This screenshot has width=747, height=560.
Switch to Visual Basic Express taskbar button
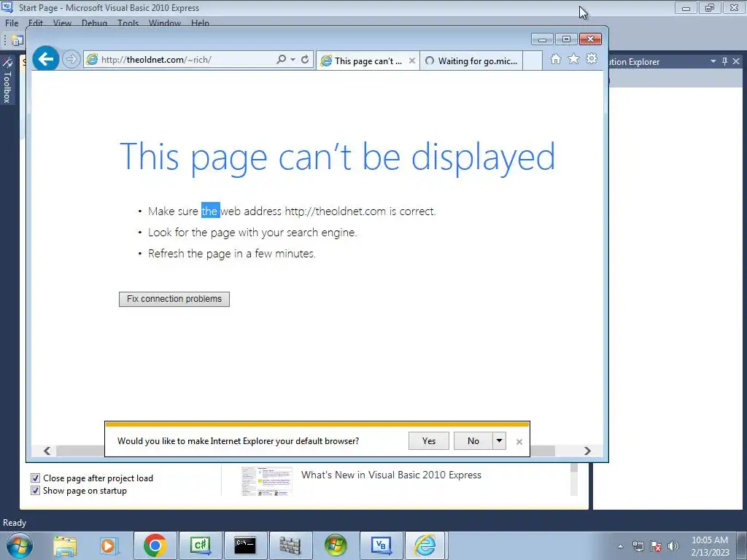tap(381, 545)
